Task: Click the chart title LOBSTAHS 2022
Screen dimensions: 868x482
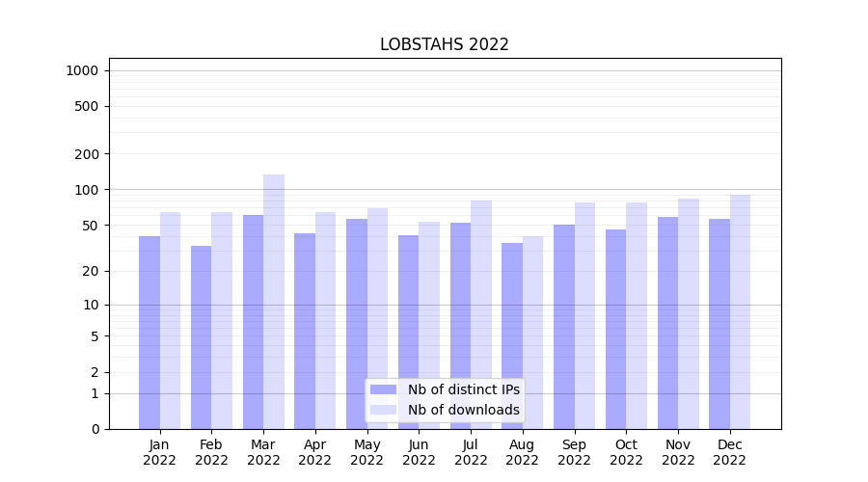Action: coord(444,44)
